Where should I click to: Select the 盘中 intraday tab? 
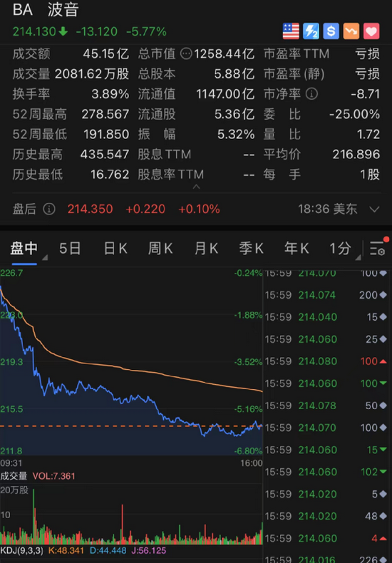(24, 249)
